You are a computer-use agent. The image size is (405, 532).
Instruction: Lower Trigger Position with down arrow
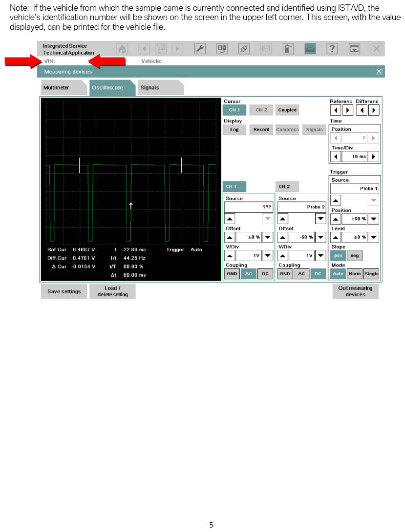[373, 219]
